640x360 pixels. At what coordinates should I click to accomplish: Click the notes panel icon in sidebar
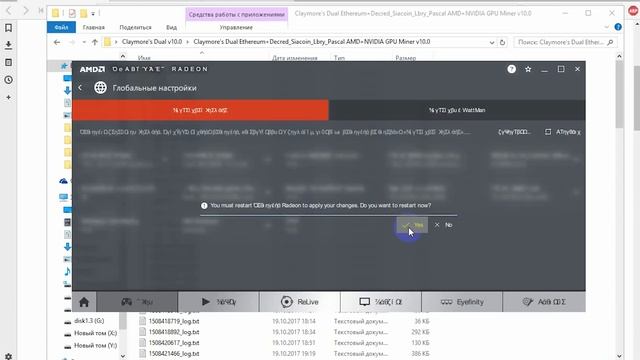(8, 62)
